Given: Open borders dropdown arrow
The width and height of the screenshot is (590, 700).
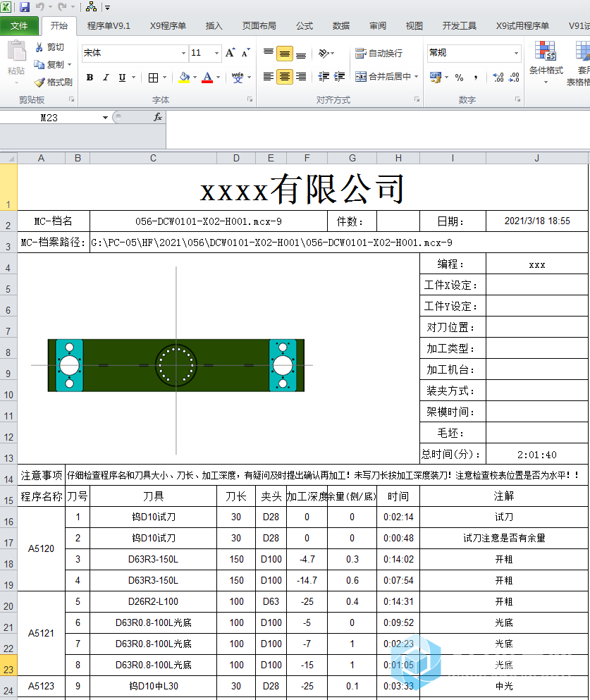Looking at the screenshot, I should 165,78.
